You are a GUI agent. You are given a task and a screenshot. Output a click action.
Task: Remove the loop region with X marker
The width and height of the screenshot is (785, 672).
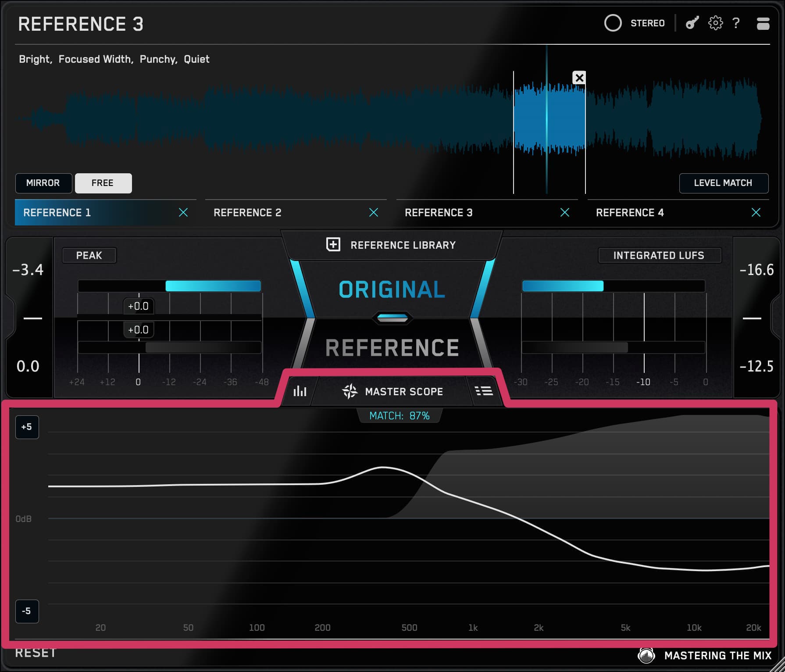tap(579, 78)
